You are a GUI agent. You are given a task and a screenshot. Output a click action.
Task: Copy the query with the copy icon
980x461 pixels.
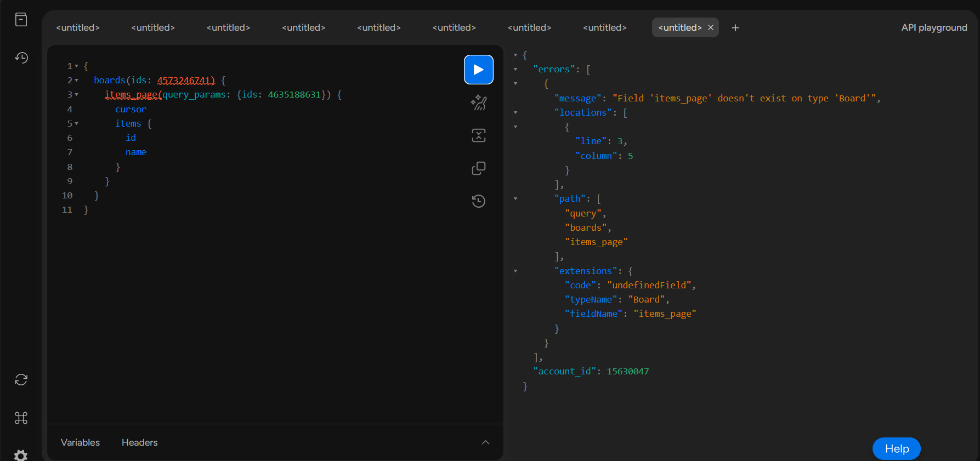[x=479, y=168]
